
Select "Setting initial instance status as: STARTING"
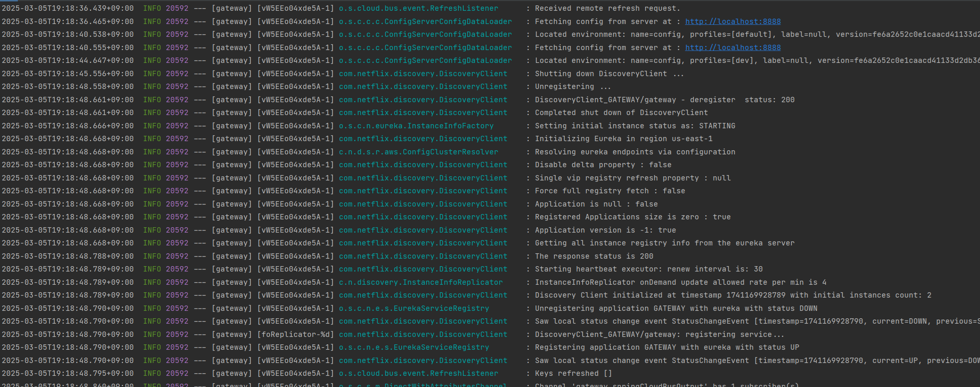[635, 126]
